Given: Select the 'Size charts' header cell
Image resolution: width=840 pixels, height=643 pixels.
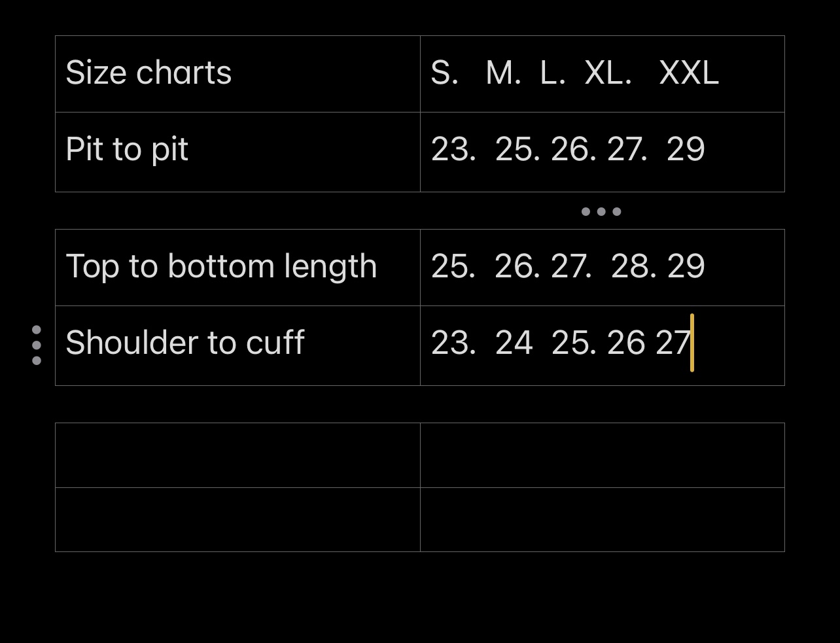Looking at the screenshot, I should [x=149, y=73].
